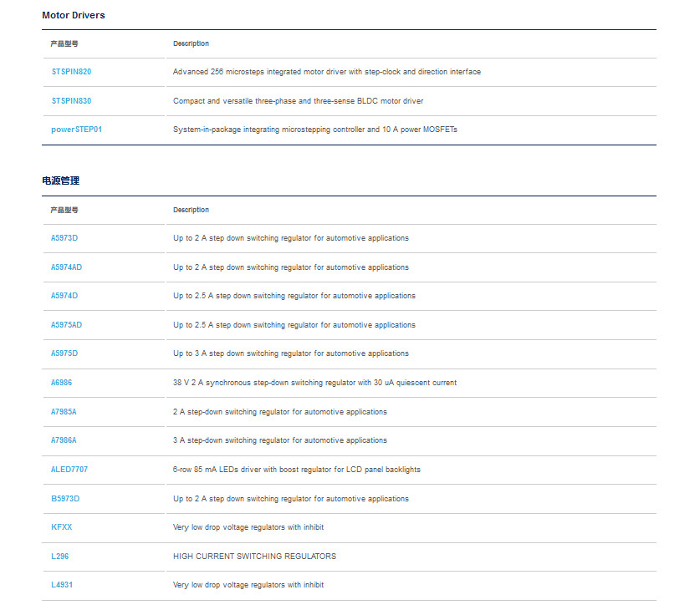This screenshot has height=605, width=700.
Task: Select the 'Advanced 256 microsteps integrated motor driver' description
Action: tap(327, 72)
